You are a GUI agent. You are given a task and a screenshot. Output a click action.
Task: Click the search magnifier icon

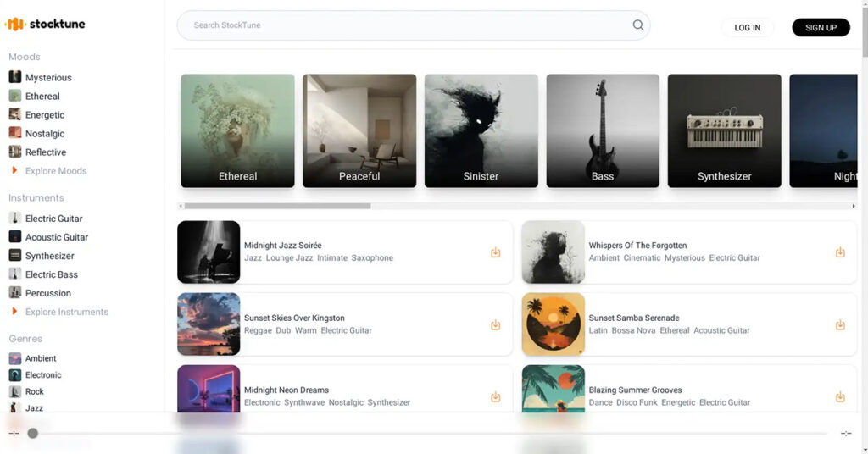pyautogui.click(x=637, y=25)
